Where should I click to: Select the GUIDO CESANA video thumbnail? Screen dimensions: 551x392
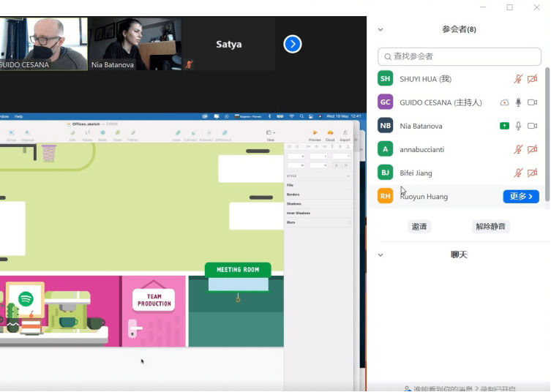[x=43, y=44]
